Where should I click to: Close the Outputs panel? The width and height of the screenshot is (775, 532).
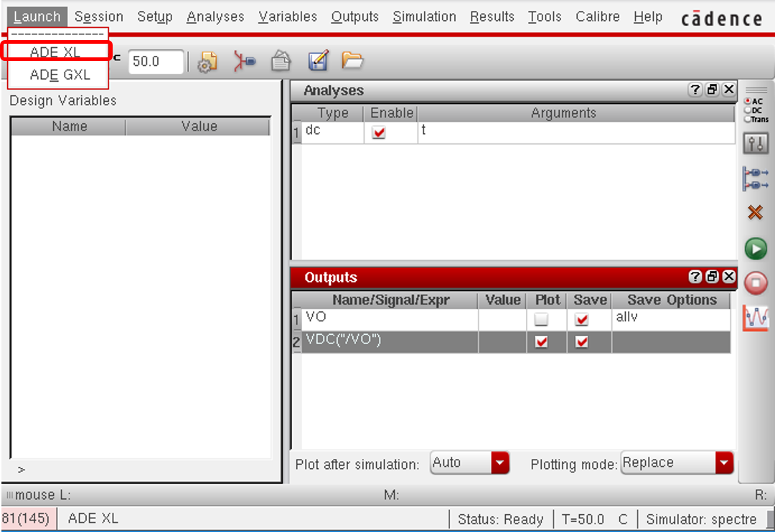(728, 277)
